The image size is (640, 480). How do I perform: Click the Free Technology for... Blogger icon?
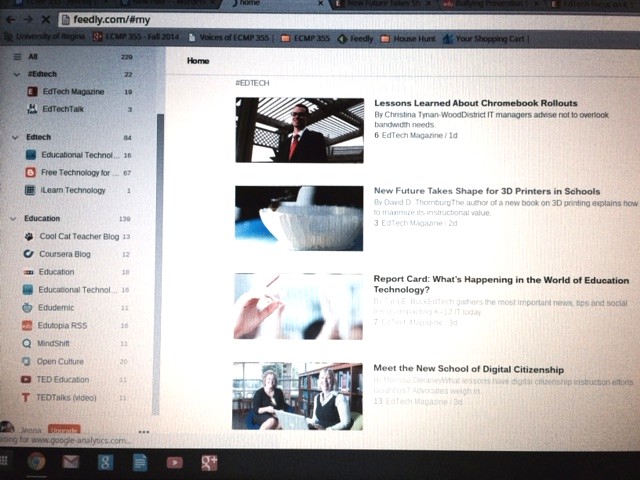[x=31, y=173]
